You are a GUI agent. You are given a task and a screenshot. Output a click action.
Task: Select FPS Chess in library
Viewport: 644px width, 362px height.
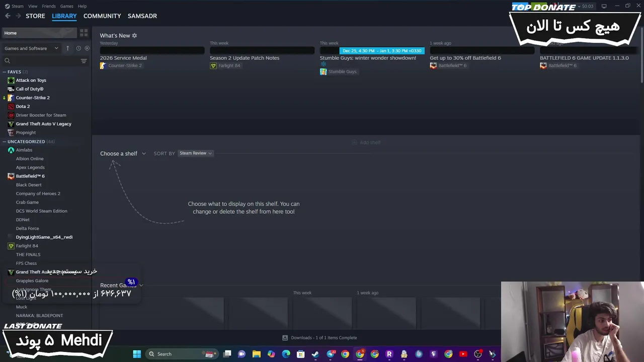[26, 263]
